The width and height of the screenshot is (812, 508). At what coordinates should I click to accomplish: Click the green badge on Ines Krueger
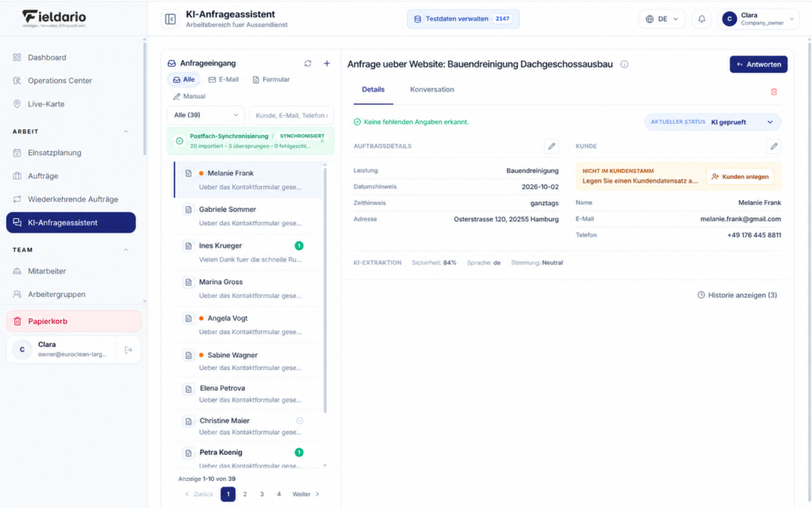tap(299, 246)
